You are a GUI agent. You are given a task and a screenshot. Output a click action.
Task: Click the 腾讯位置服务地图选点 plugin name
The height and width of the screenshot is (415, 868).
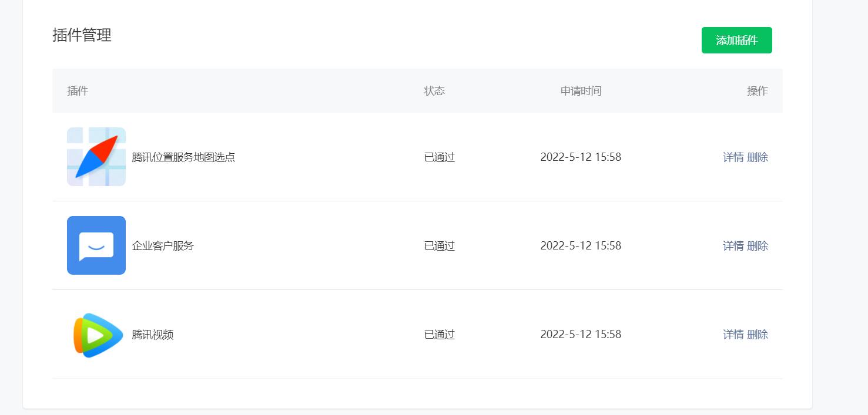[183, 157]
